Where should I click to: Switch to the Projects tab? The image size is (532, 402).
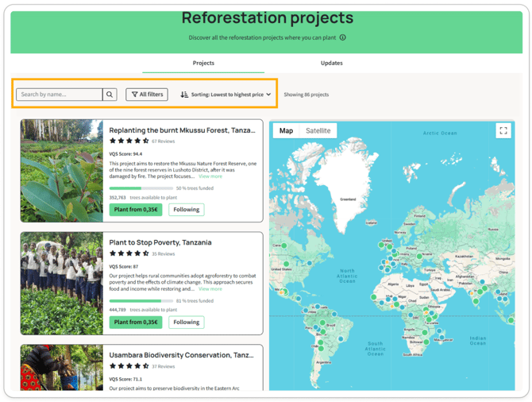pos(203,63)
